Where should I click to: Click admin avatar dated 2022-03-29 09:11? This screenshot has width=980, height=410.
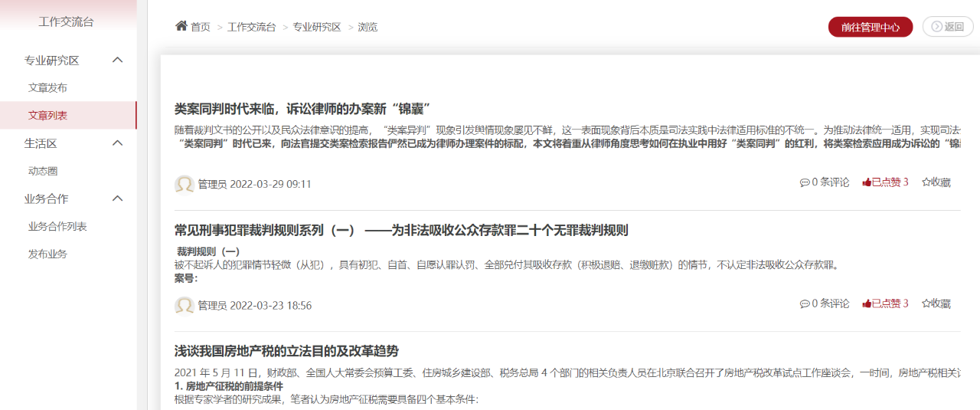(x=185, y=184)
